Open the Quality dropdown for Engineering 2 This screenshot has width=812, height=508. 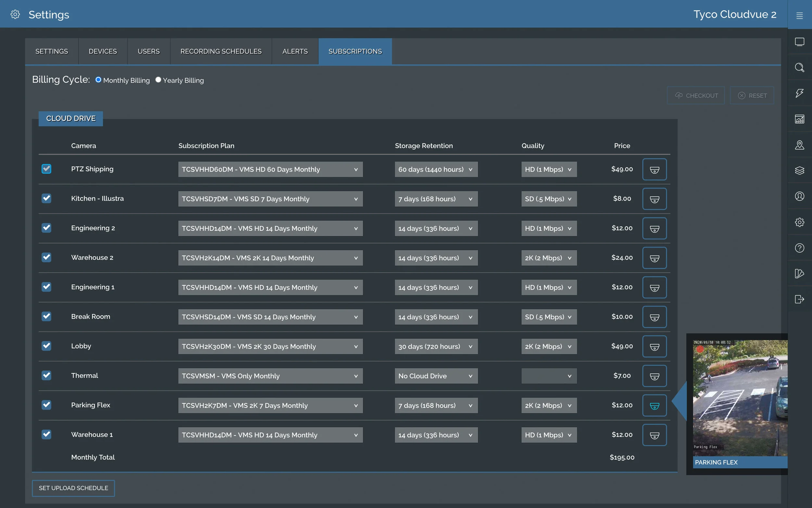point(549,228)
